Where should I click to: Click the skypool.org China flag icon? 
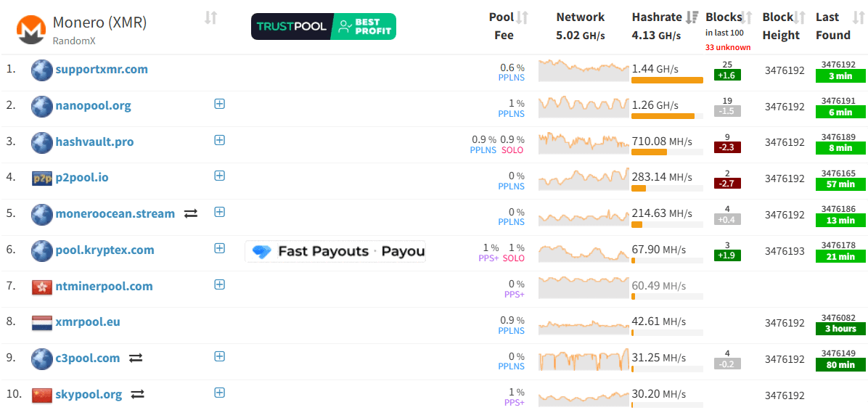42,395
